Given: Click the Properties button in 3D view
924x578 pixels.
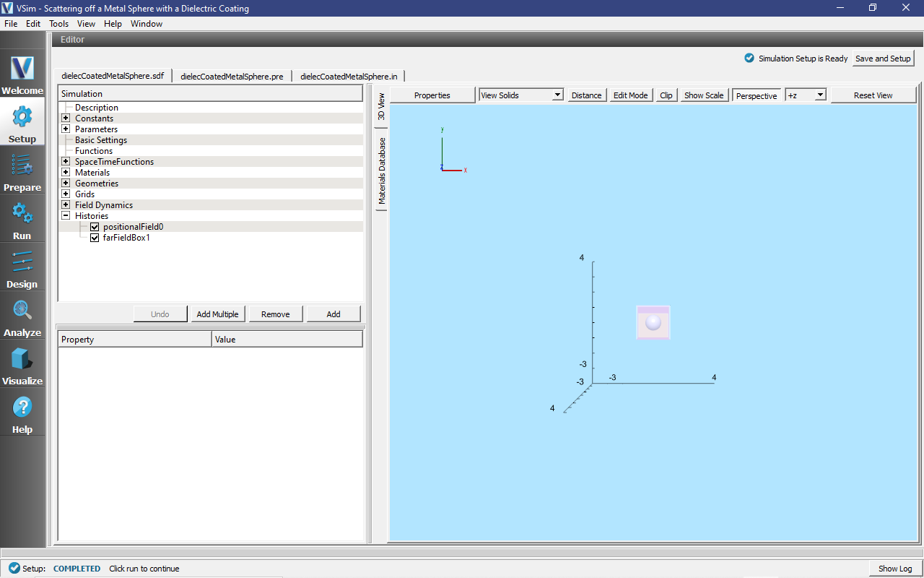Looking at the screenshot, I should pyautogui.click(x=432, y=95).
